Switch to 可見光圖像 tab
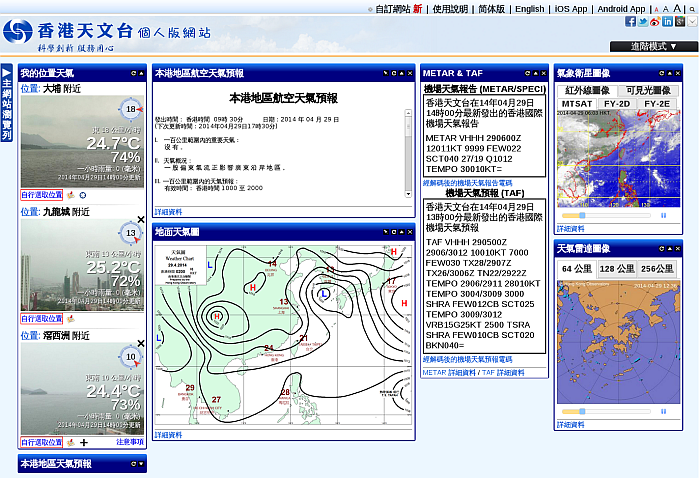 tap(648, 91)
